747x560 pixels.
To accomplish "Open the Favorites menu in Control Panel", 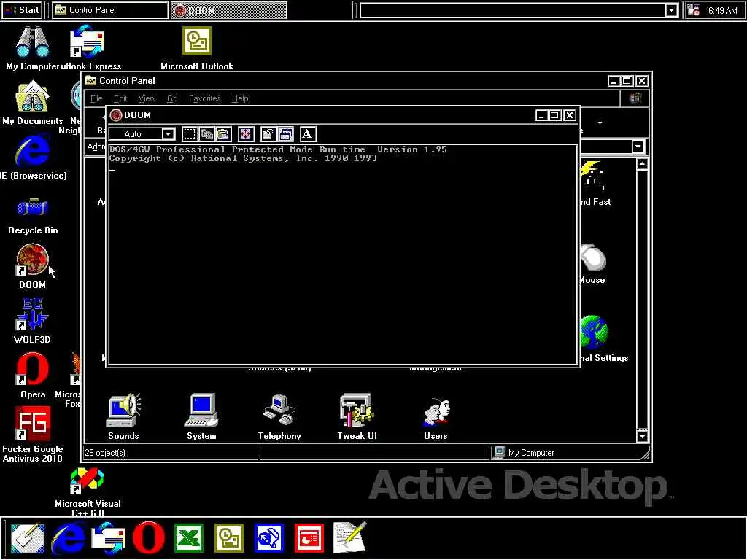I will [204, 98].
